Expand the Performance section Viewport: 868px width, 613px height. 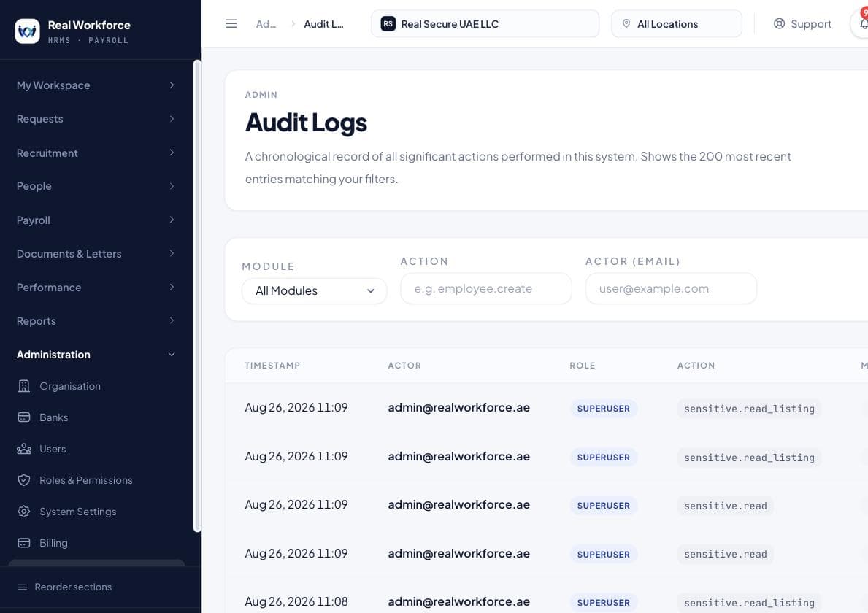point(96,288)
